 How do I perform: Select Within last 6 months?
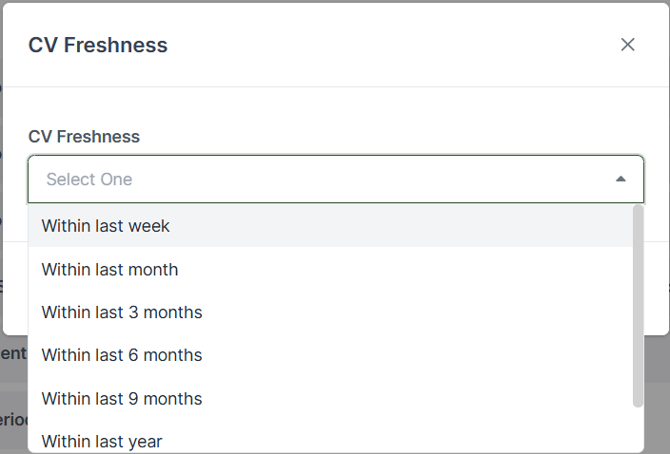[x=122, y=355]
